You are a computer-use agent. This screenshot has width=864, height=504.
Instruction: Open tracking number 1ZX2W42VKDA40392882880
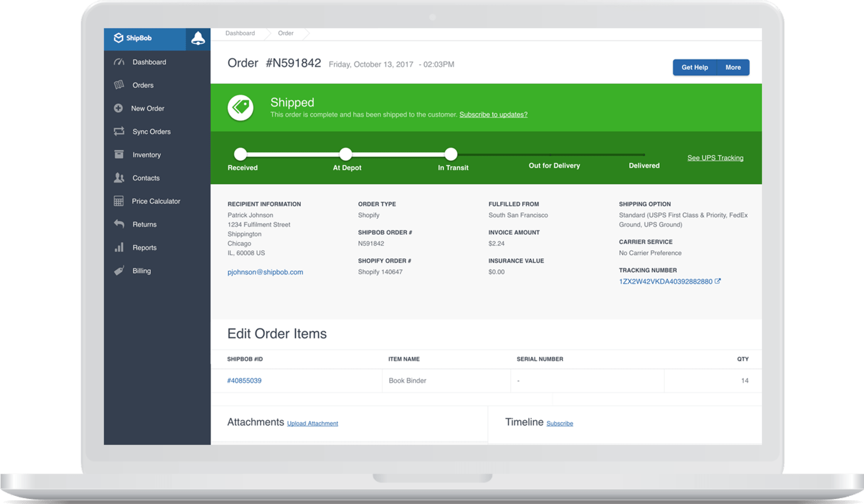tap(665, 281)
